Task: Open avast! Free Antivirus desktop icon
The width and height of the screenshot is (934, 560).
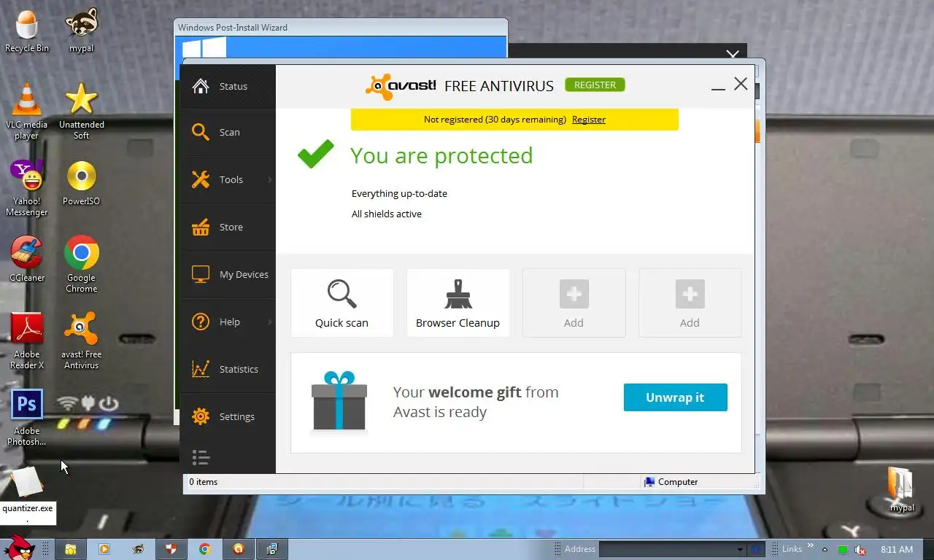Action: [x=81, y=341]
